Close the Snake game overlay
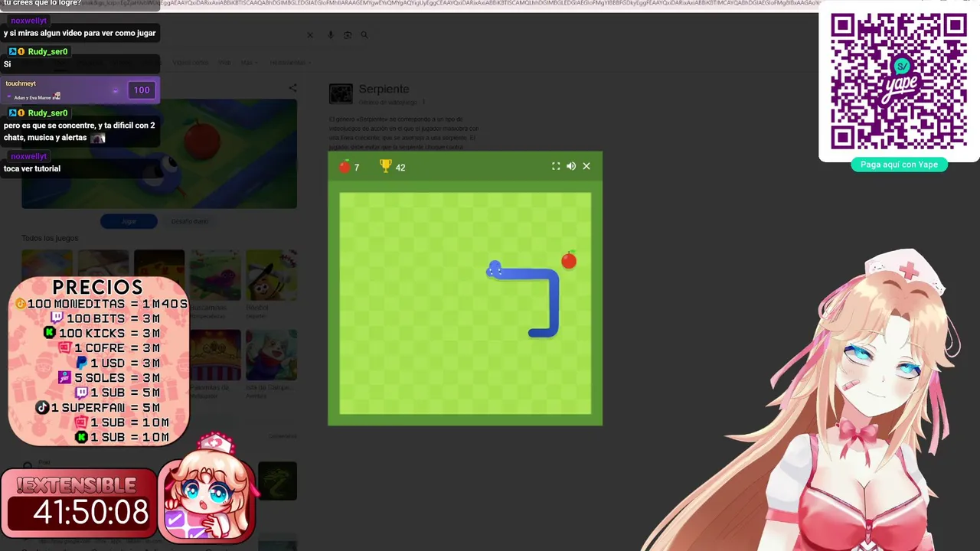The height and width of the screenshot is (551, 980). [586, 166]
